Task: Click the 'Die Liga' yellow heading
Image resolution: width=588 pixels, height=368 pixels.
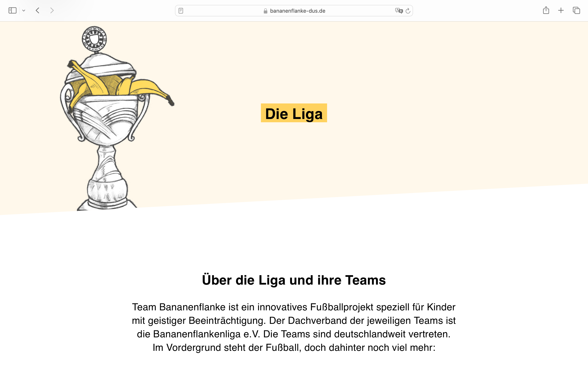Action: 294,113
